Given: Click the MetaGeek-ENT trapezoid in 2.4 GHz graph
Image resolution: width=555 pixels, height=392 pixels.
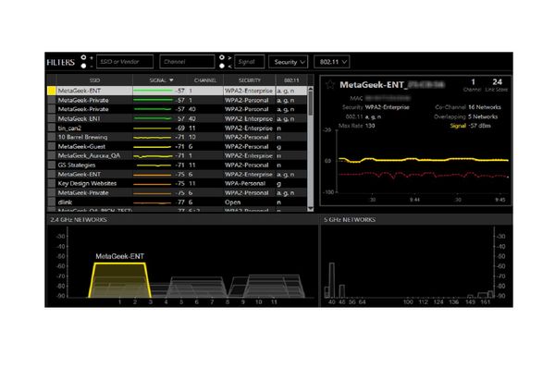Looking at the screenshot, I should (117, 279).
